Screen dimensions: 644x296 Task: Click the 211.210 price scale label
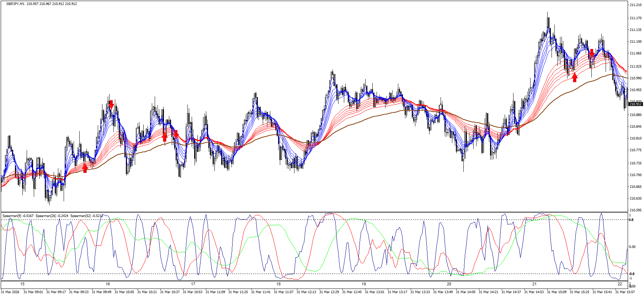click(635, 5)
